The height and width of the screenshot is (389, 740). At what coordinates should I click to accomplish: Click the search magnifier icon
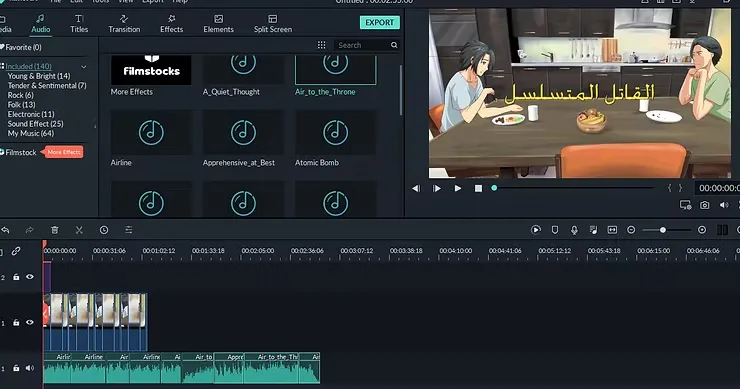pos(394,45)
